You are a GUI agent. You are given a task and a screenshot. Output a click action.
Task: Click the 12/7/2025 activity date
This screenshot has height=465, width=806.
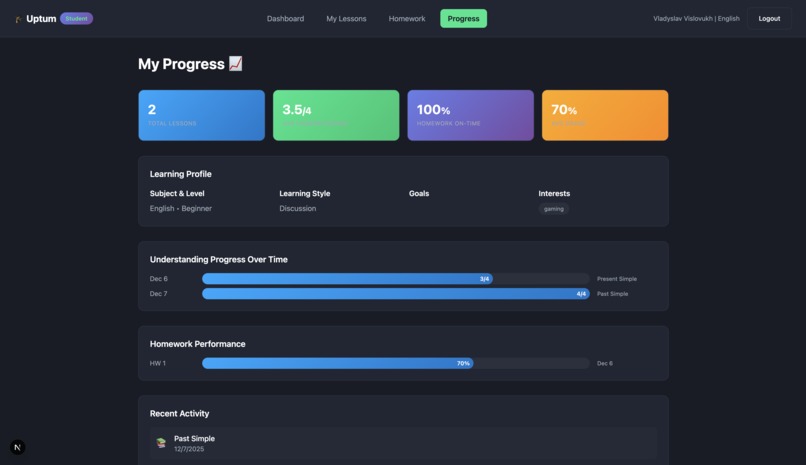(189, 449)
